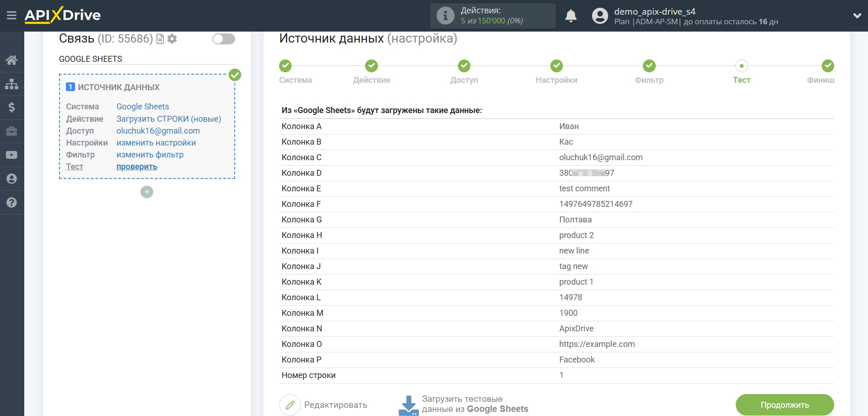This screenshot has width=868, height=416.
Task: Go to the Система step
Action: click(x=296, y=72)
